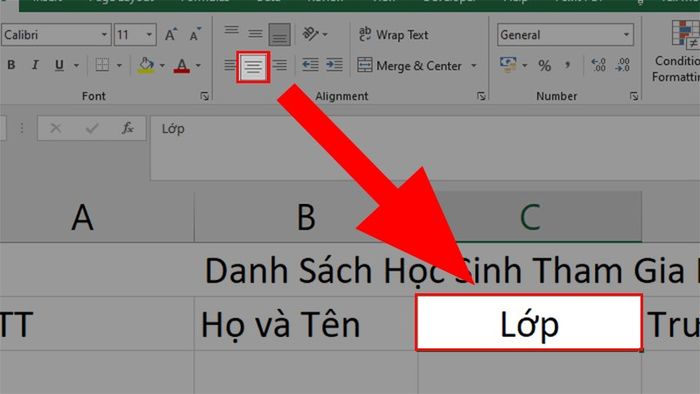Click Increase Decimal icon
Screen dimensions: 700x394
[598, 65]
